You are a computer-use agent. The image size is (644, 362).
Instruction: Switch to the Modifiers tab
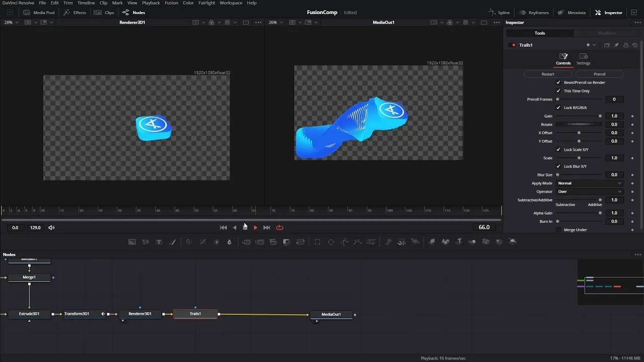607,33
